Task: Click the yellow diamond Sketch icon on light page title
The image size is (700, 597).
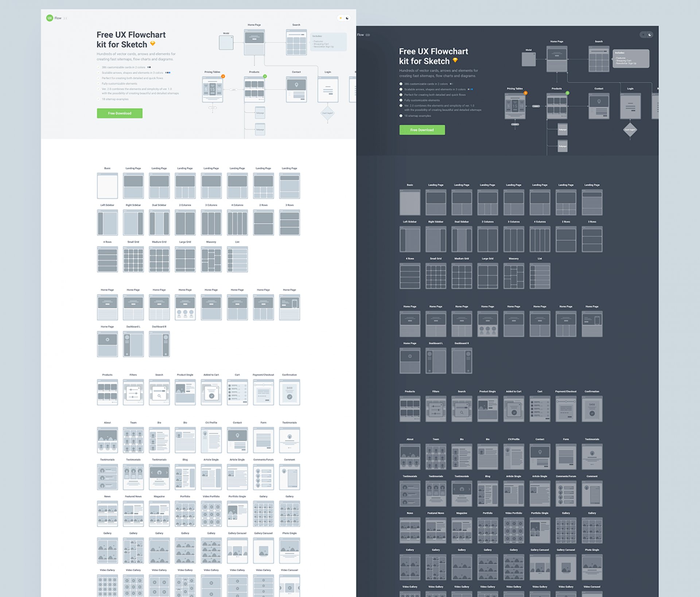Action: click(x=153, y=43)
